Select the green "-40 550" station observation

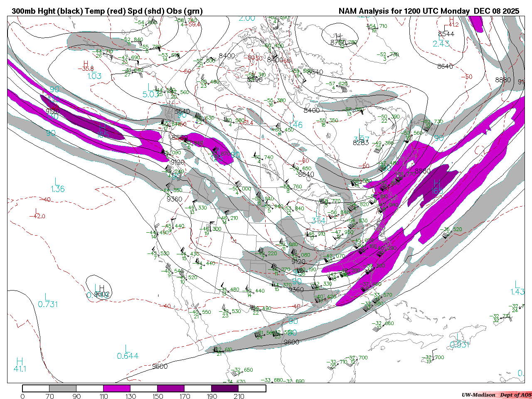point(200,312)
